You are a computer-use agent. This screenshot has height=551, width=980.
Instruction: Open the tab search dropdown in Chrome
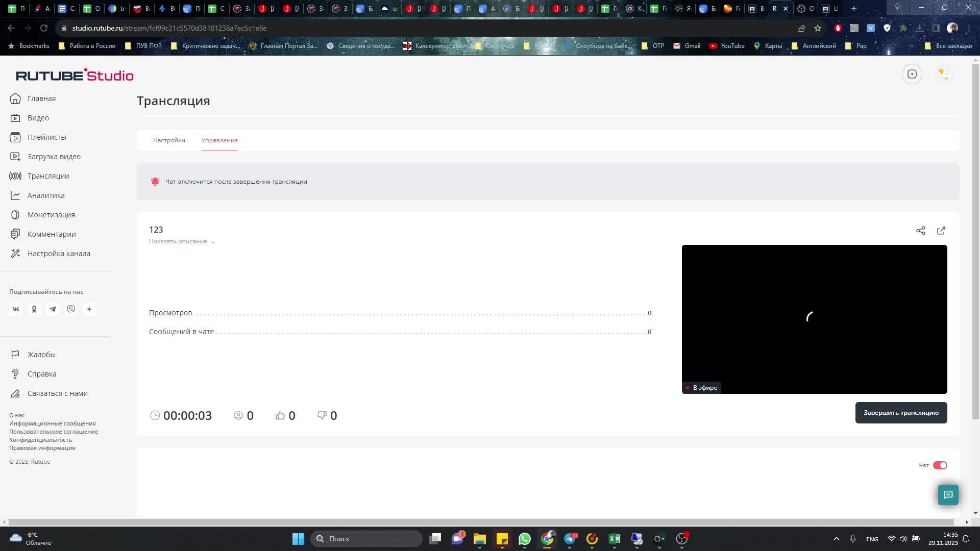point(897,8)
